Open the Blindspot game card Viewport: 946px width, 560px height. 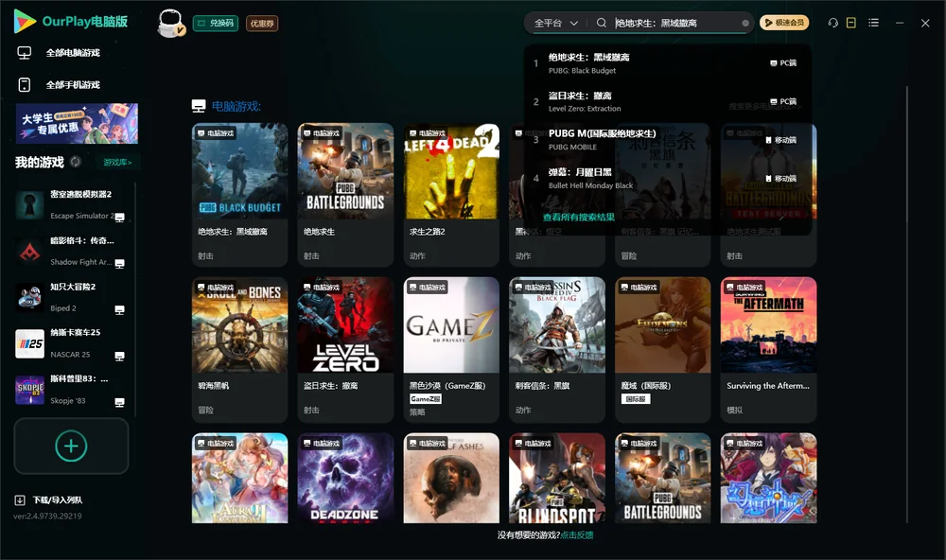(557, 478)
